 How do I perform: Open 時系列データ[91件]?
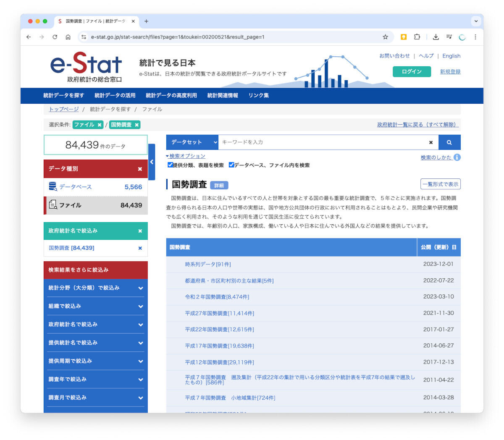tap(208, 265)
